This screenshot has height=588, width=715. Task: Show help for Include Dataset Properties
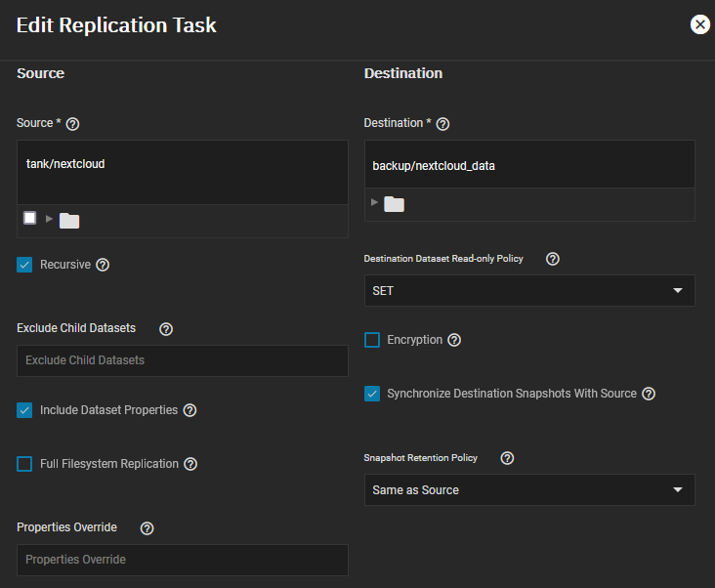tap(189, 410)
